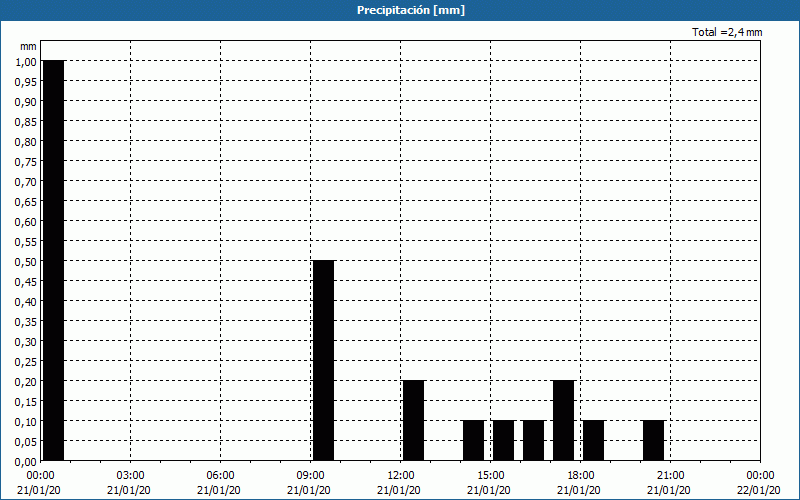The height and width of the screenshot is (500, 800).
Task: Click the '0,75' y-axis label
Action: [26, 161]
